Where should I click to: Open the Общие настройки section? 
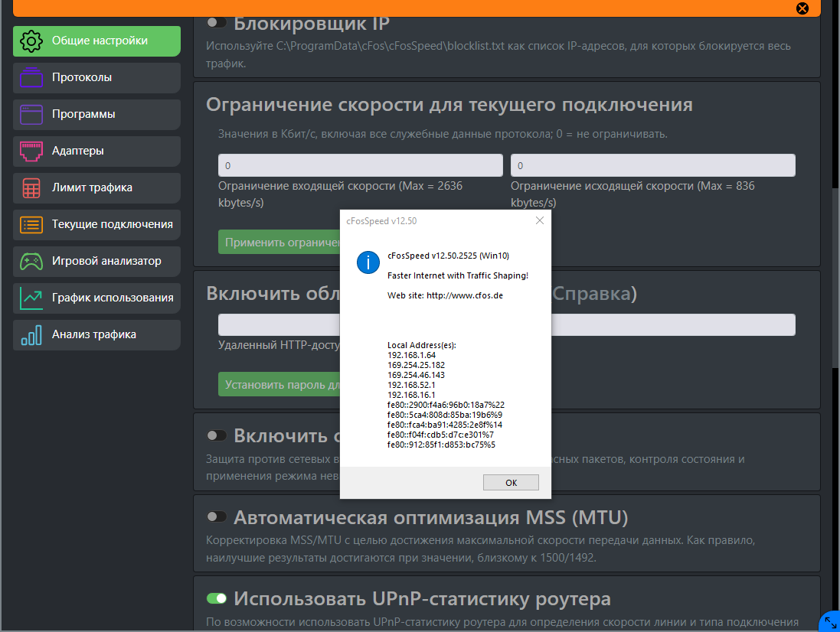(96, 41)
